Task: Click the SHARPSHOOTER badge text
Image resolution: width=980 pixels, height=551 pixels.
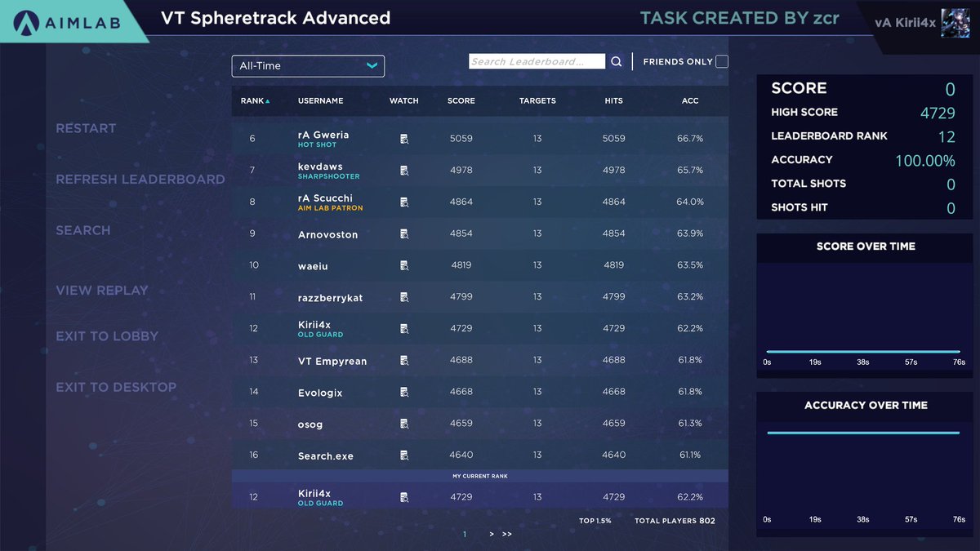Action: tap(329, 176)
